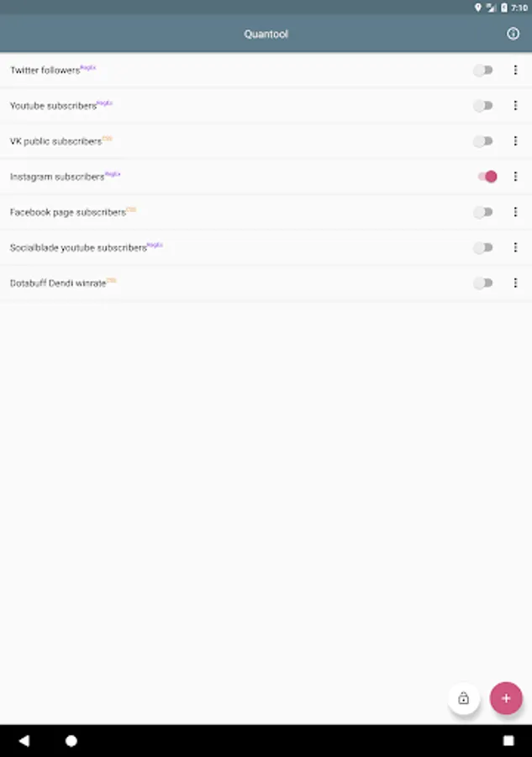The image size is (532, 757).
Task: Open more options for Instagram subscribers
Action: click(x=515, y=177)
